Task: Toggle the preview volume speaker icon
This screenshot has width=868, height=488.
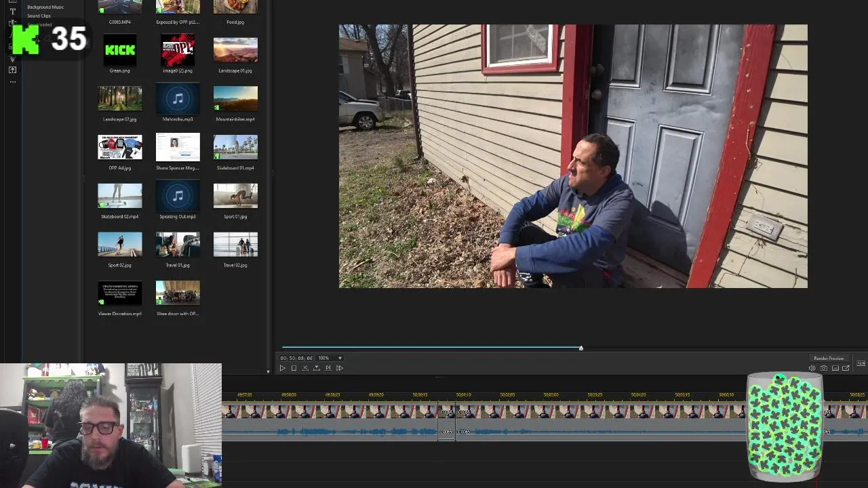Action: 812,368
